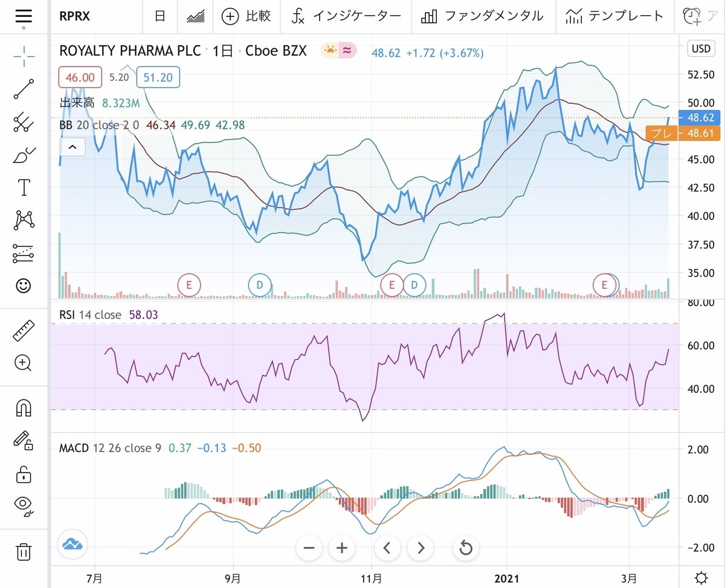Click the November dividend D marker
The width and height of the screenshot is (725, 588).
(414, 285)
